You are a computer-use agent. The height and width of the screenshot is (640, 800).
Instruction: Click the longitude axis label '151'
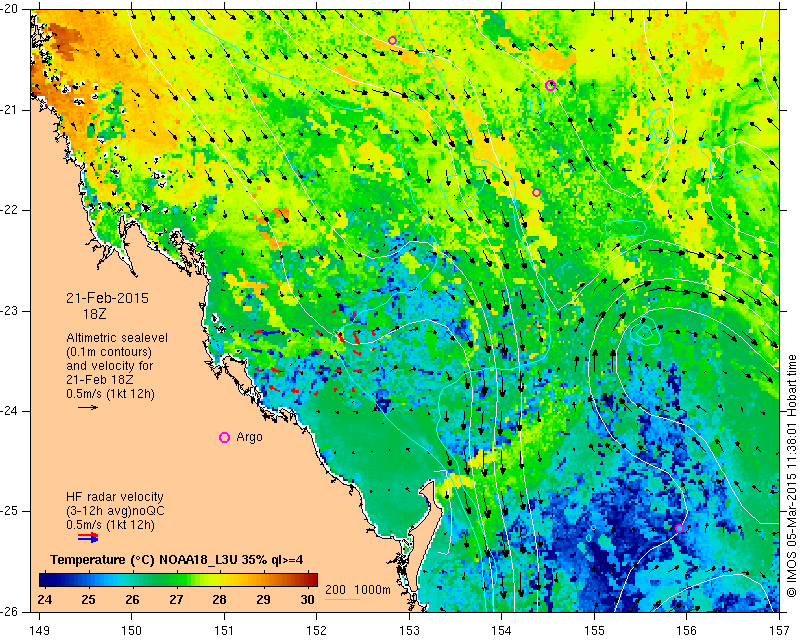point(224,631)
